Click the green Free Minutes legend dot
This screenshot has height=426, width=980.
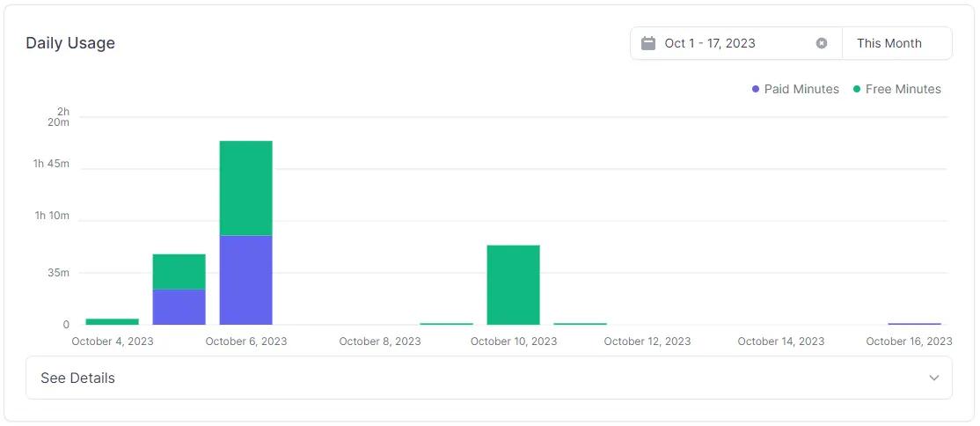pos(857,89)
